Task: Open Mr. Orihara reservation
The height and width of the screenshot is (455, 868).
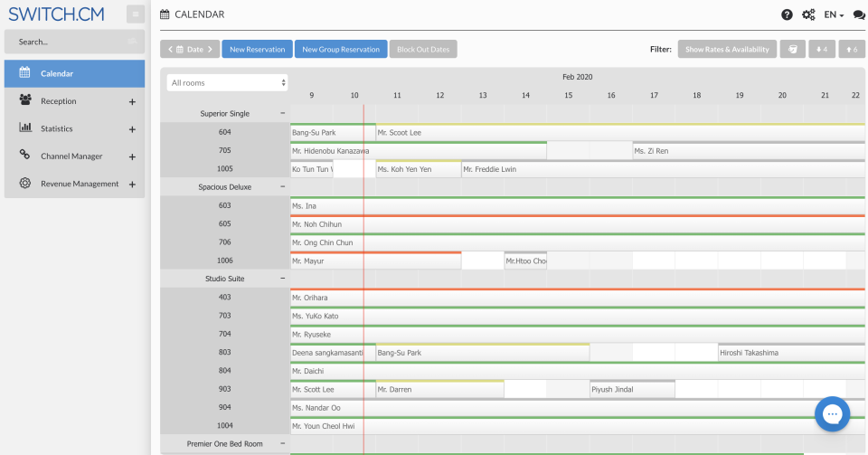Action: [578, 298]
